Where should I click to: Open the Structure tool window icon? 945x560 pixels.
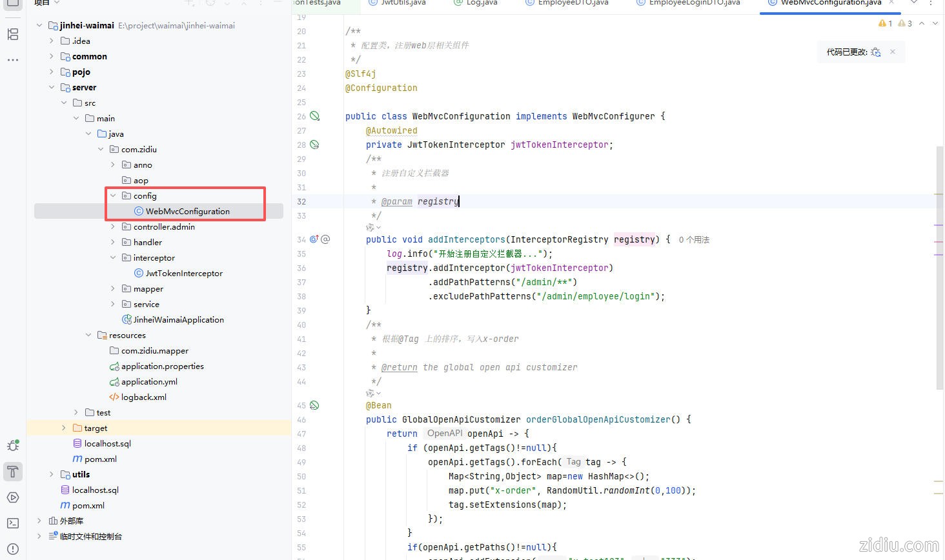pyautogui.click(x=13, y=34)
